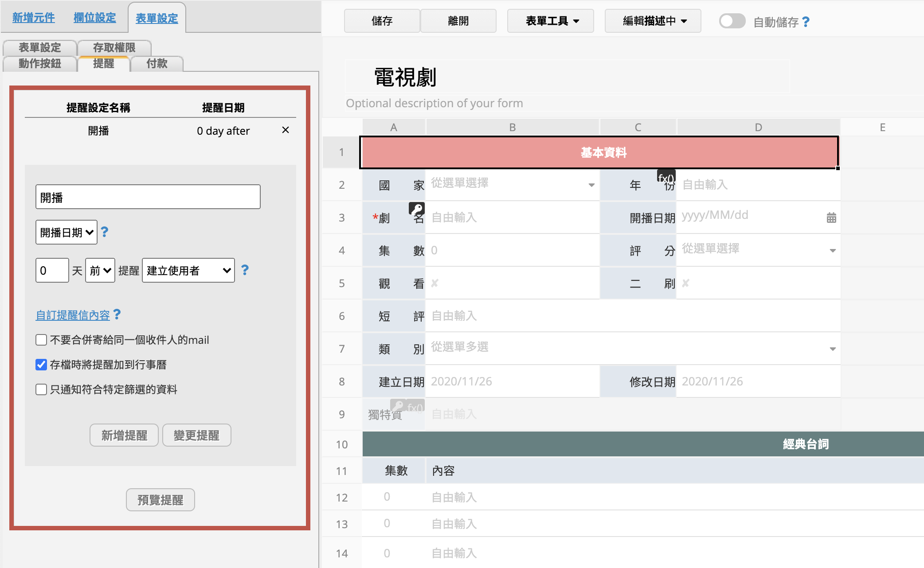Uncheck 存檔時將提醒加到行事曆 checkbox
924x568 pixels.
click(x=41, y=365)
